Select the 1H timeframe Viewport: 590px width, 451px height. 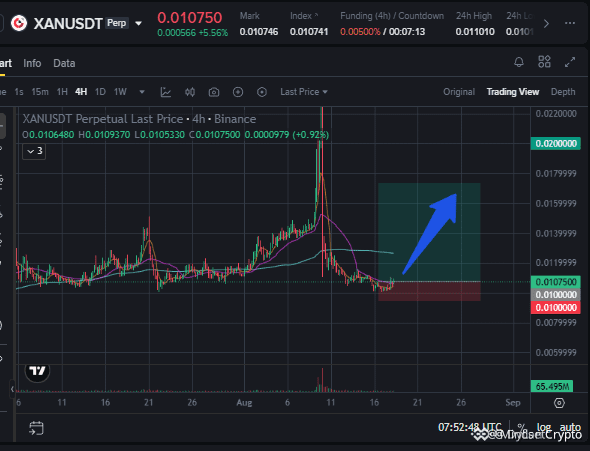click(62, 92)
